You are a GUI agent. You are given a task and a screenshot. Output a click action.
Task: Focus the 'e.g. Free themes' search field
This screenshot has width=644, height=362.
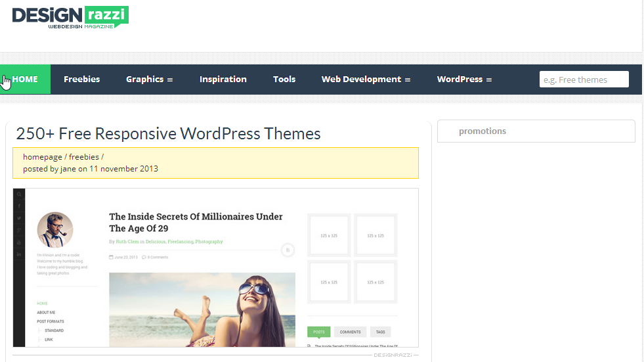click(584, 79)
